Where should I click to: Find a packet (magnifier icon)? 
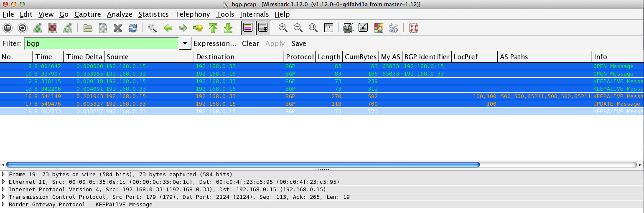pyautogui.click(x=153, y=28)
